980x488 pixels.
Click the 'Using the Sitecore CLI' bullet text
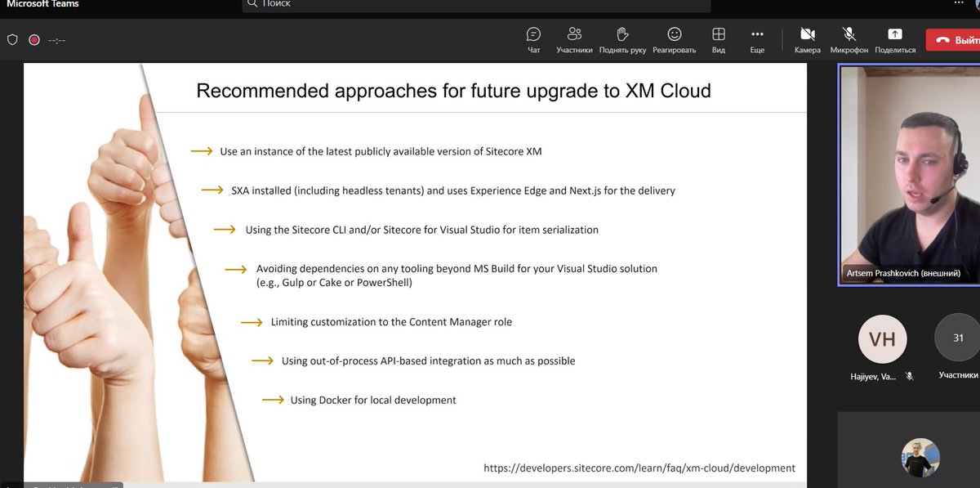coord(421,230)
